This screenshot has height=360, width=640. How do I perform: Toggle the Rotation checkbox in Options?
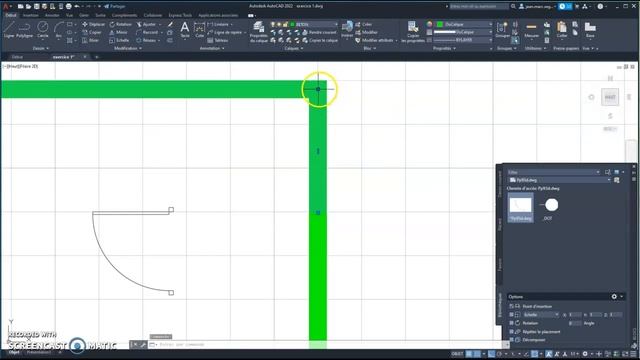click(511, 323)
